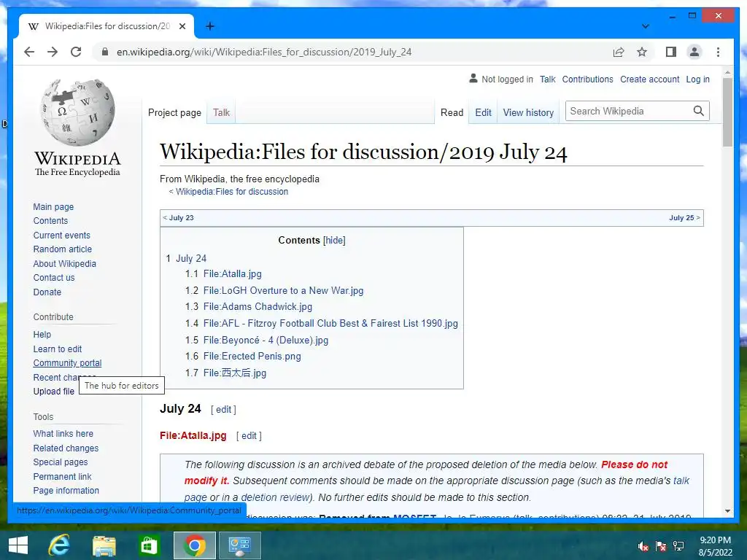Viewport: 747px width, 560px height.
Task: Launch Internet Explorer from the taskbar
Action: (59, 545)
